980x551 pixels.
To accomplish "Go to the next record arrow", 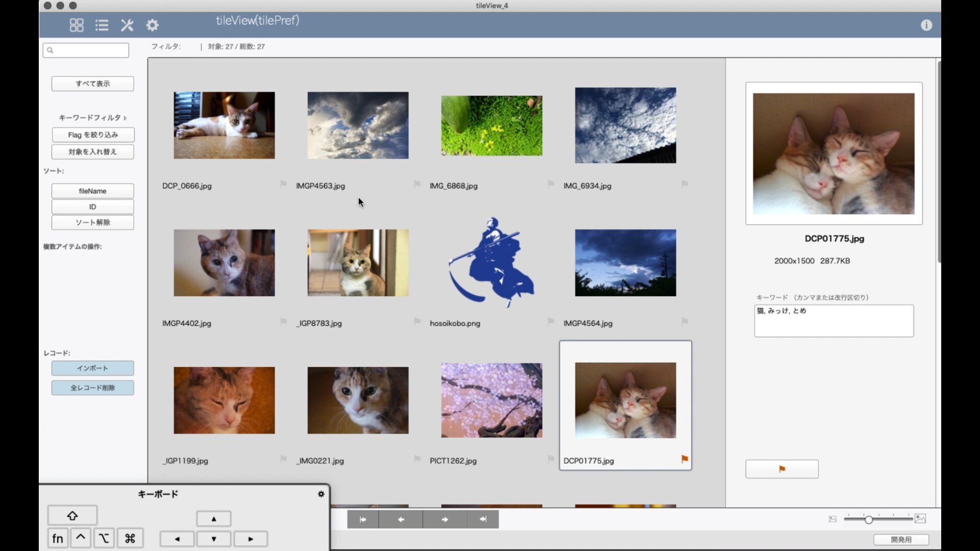I will pos(445,519).
